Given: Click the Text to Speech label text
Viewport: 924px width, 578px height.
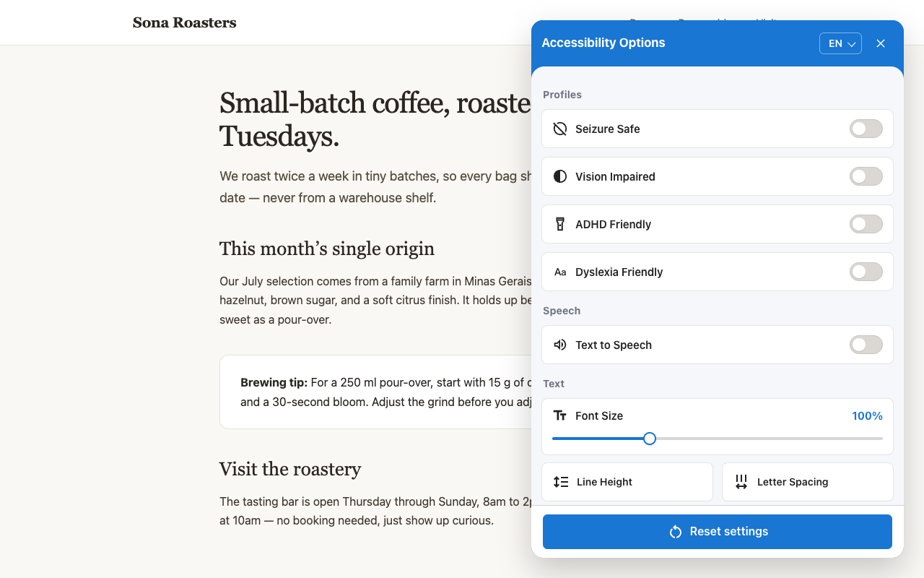Looking at the screenshot, I should 614,345.
